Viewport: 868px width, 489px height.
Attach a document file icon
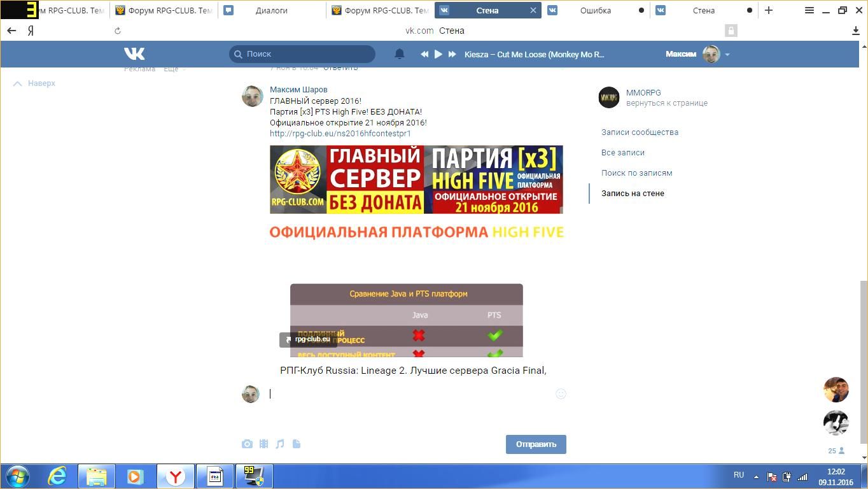click(297, 444)
